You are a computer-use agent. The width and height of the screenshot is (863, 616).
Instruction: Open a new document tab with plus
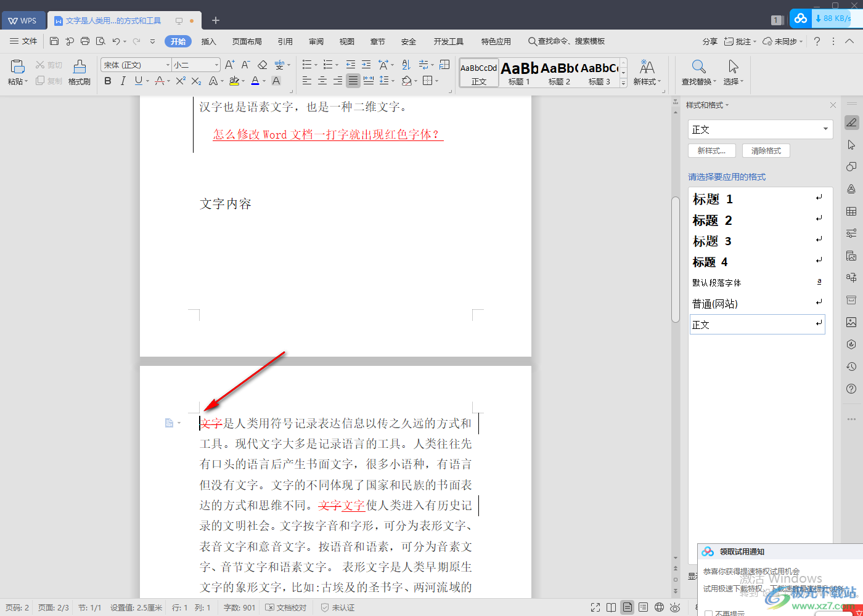216,20
